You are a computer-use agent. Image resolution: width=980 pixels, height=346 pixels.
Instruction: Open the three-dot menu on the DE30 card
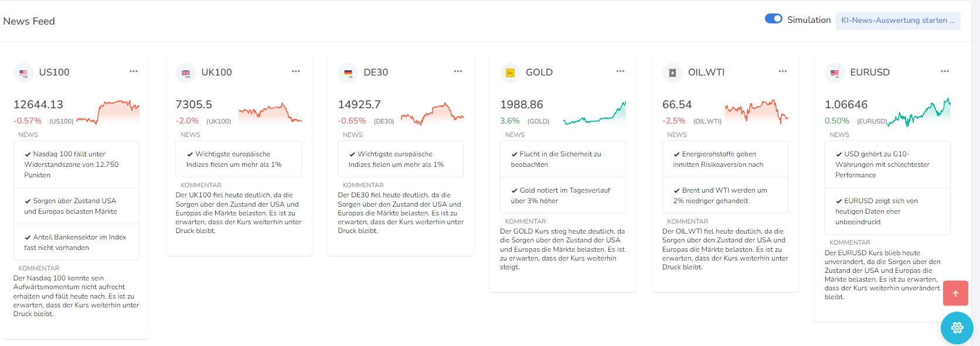pyautogui.click(x=458, y=71)
